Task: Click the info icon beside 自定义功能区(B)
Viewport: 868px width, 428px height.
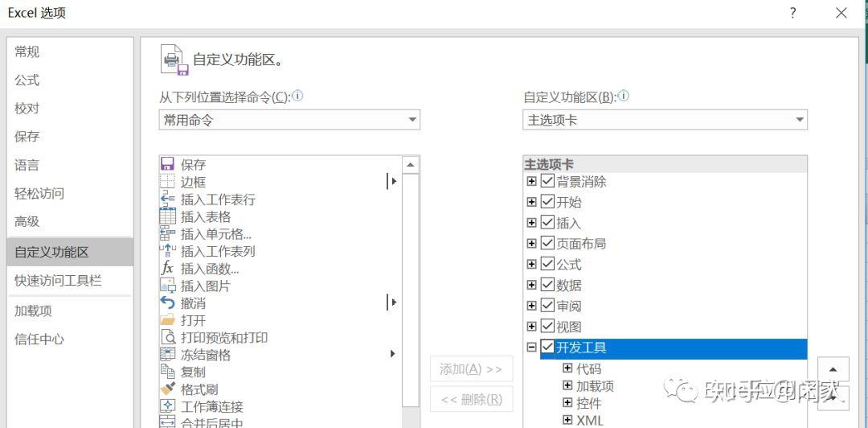Action: pyautogui.click(x=624, y=96)
